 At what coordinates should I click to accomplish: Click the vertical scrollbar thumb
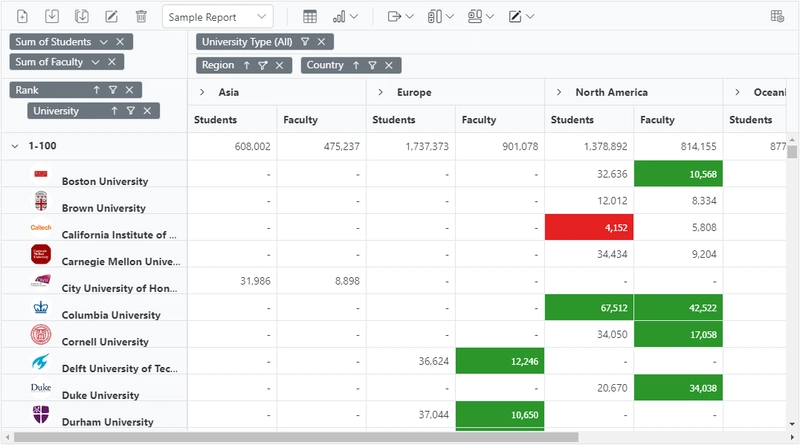(792, 152)
